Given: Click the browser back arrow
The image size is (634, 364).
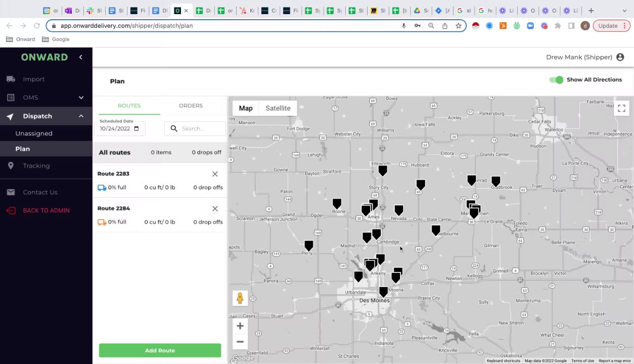Looking at the screenshot, I should point(9,26).
